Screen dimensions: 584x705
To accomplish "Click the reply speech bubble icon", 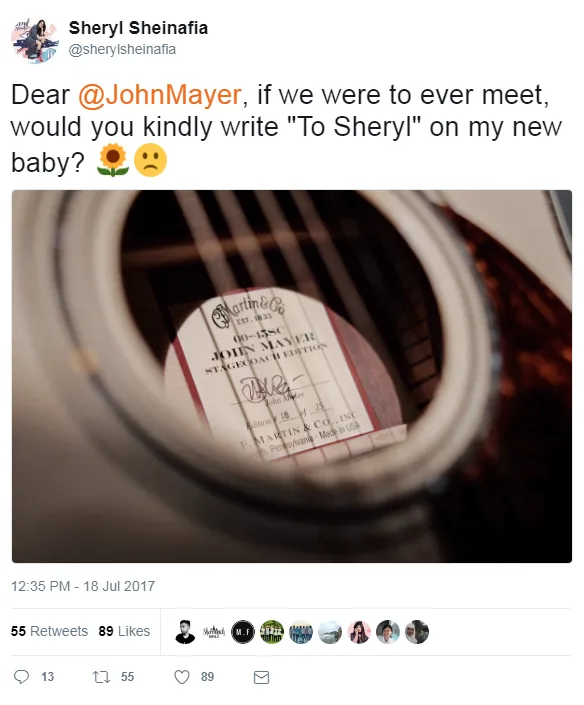I will pyautogui.click(x=21, y=676).
